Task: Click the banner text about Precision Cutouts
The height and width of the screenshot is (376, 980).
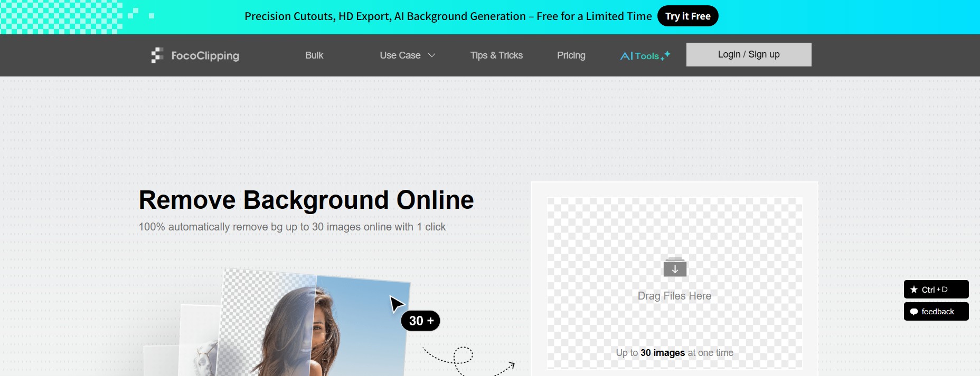Action: click(x=448, y=16)
